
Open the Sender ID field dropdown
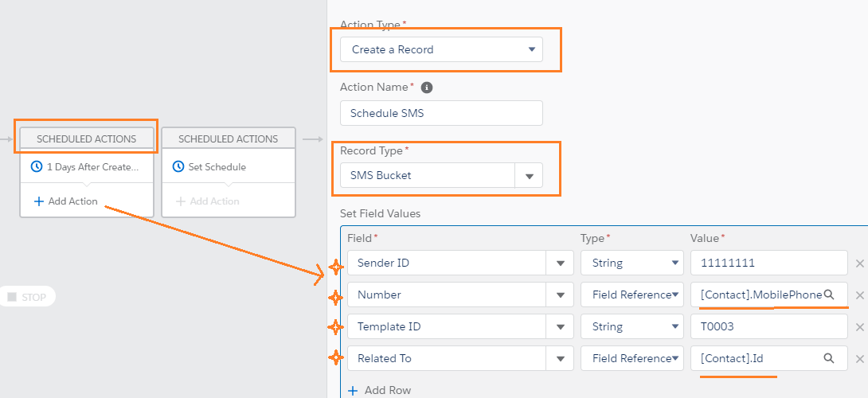(559, 263)
